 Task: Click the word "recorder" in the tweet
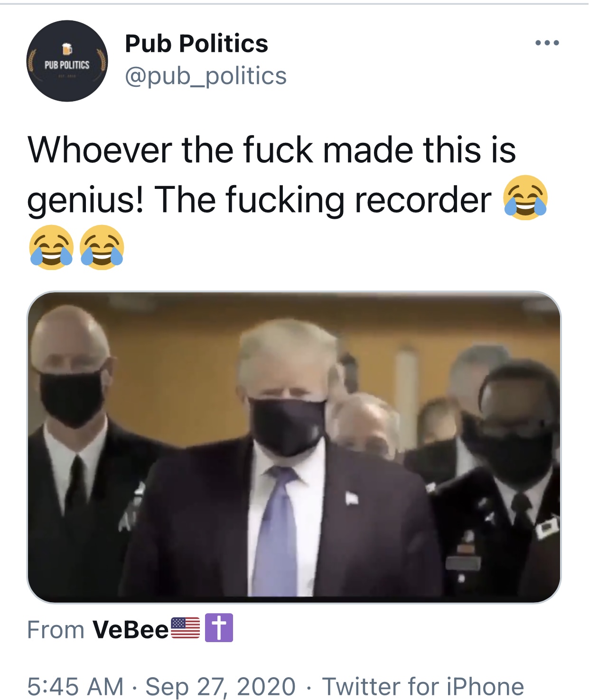[x=423, y=200]
